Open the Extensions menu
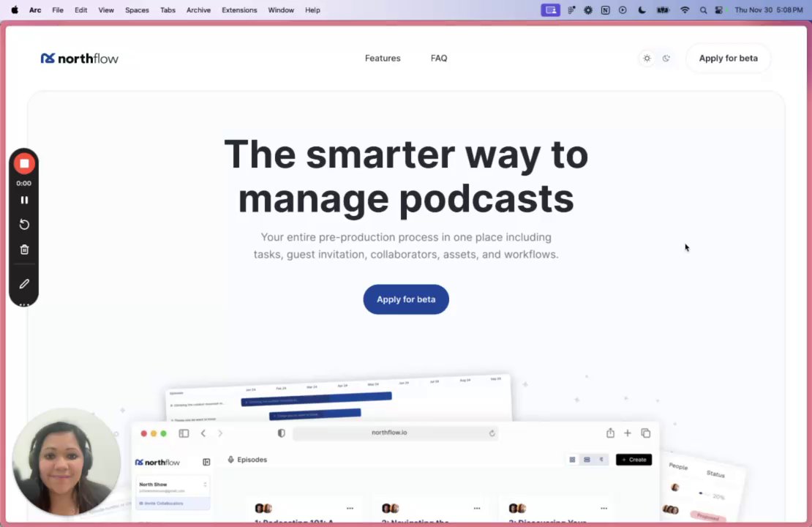 coord(239,10)
